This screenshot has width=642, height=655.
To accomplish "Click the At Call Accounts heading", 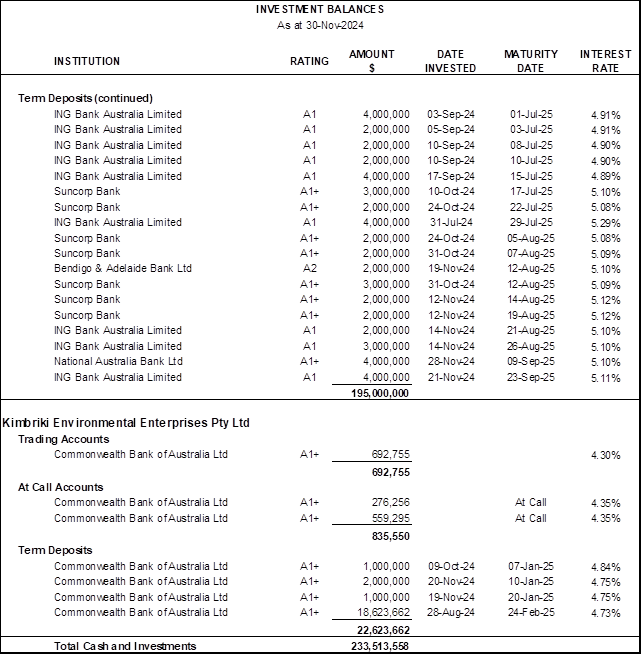I will (61, 487).
